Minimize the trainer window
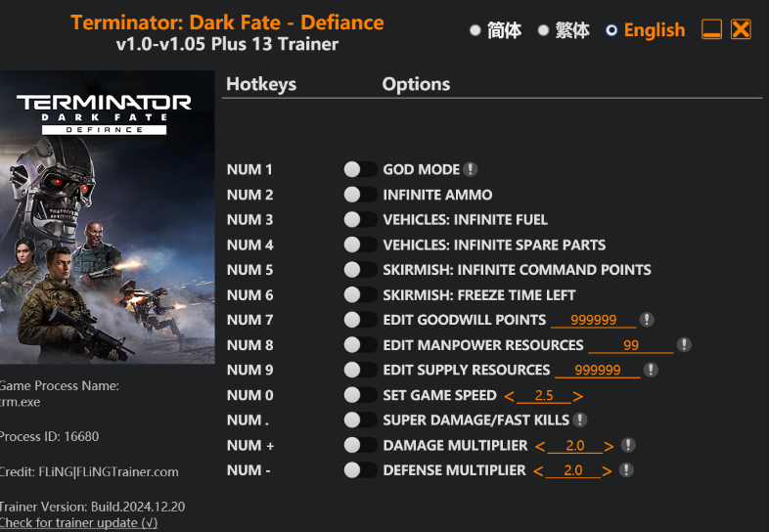This screenshot has height=532, width=769. coord(712,29)
